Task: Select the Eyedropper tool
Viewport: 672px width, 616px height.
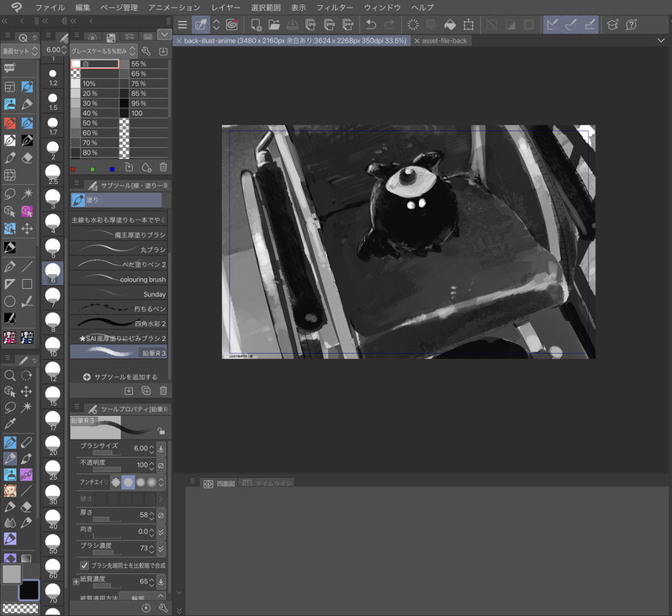Action: (10, 424)
